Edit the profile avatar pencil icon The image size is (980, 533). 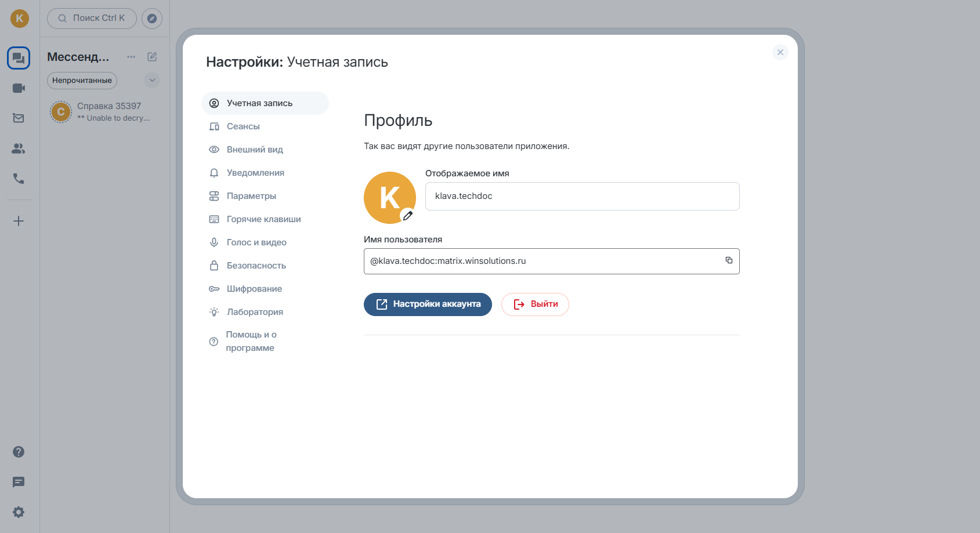(408, 216)
